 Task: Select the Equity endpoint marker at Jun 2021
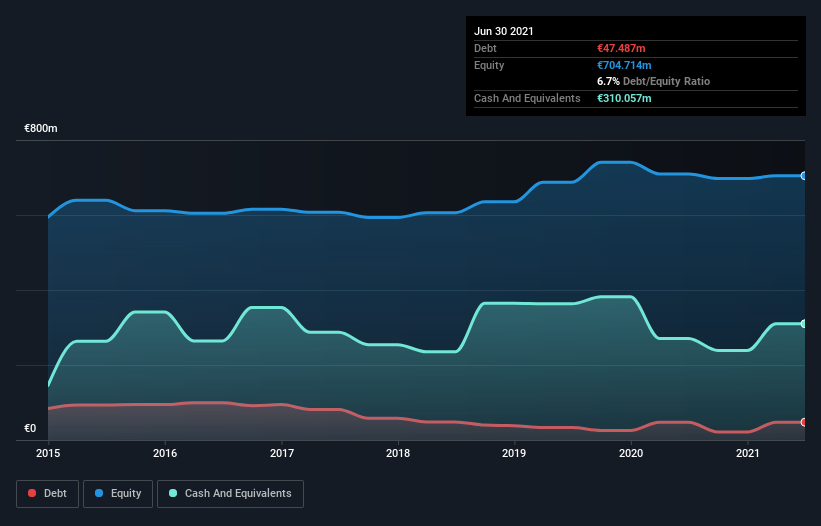[x=804, y=176]
